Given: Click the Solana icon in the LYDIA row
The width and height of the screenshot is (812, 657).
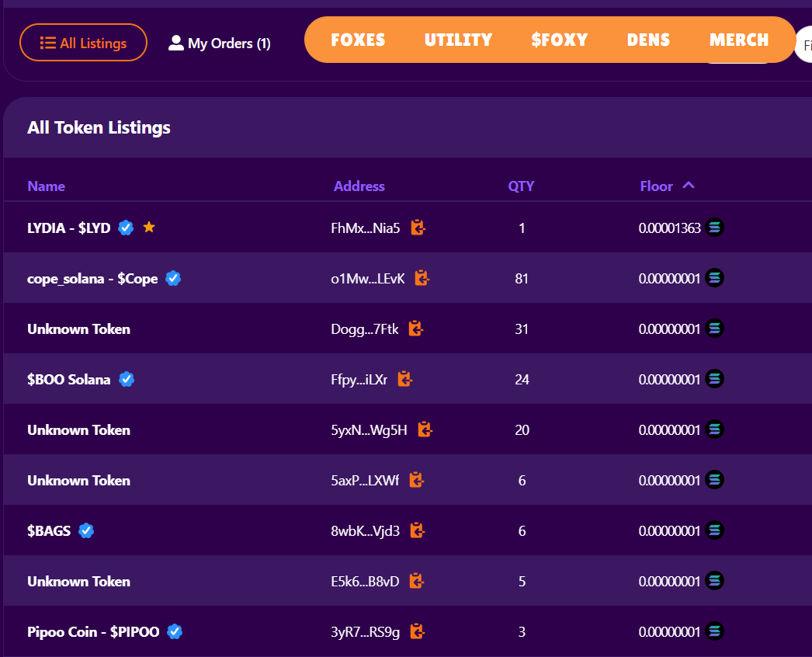Looking at the screenshot, I should pyautogui.click(x=715, y=228).
